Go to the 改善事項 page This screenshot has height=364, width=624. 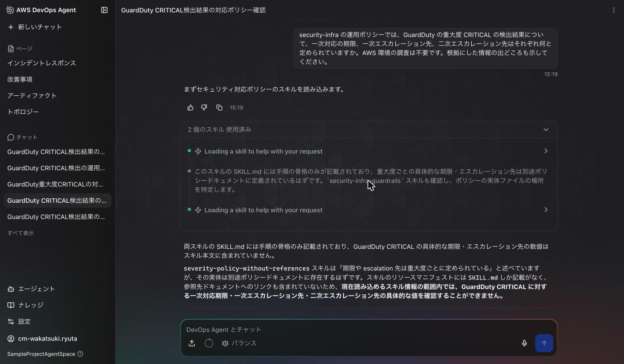pos(20,79)
